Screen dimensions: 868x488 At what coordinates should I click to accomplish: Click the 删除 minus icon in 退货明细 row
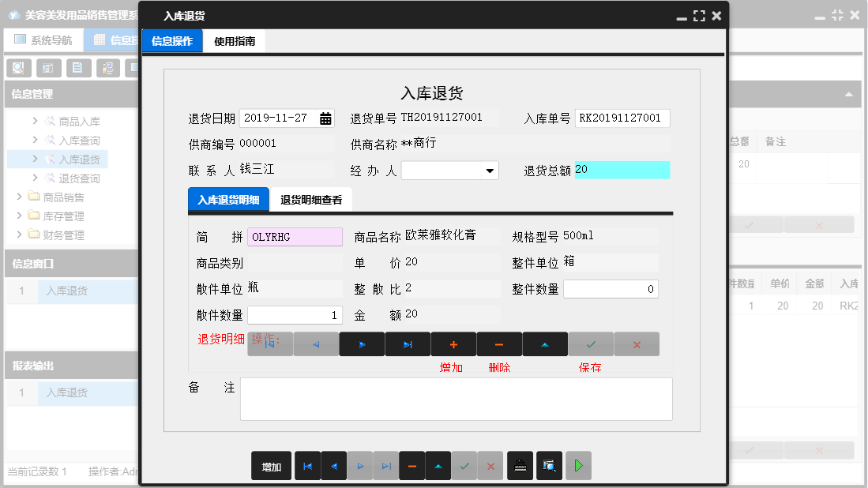[x=498, y=343]
